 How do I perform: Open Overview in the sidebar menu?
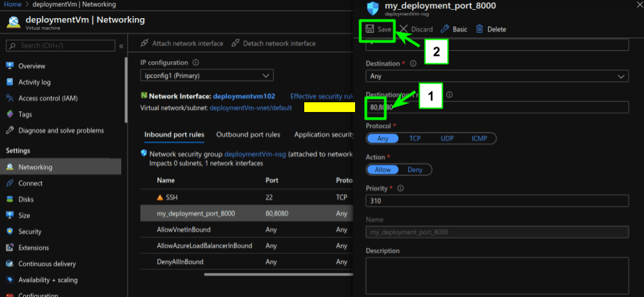click(31, 66)
